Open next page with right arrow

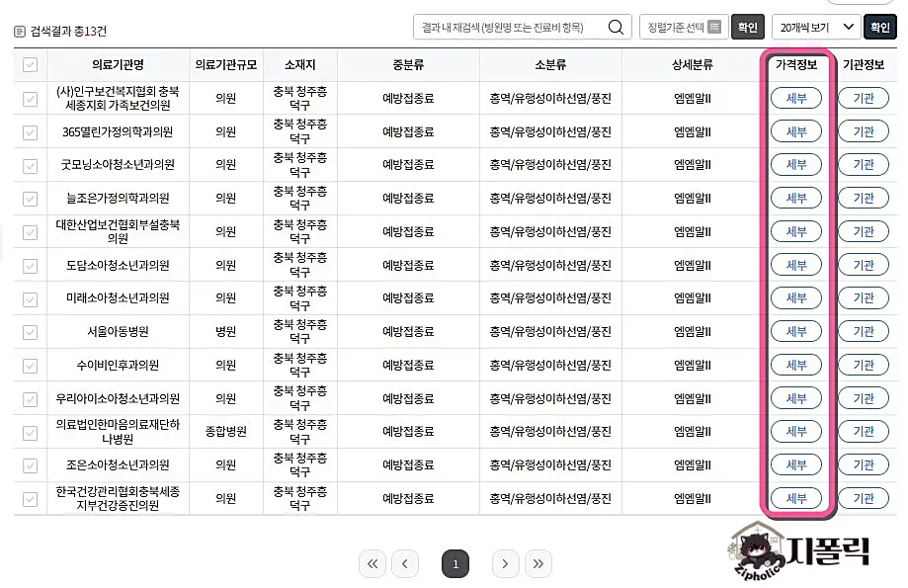pos(505,563)
